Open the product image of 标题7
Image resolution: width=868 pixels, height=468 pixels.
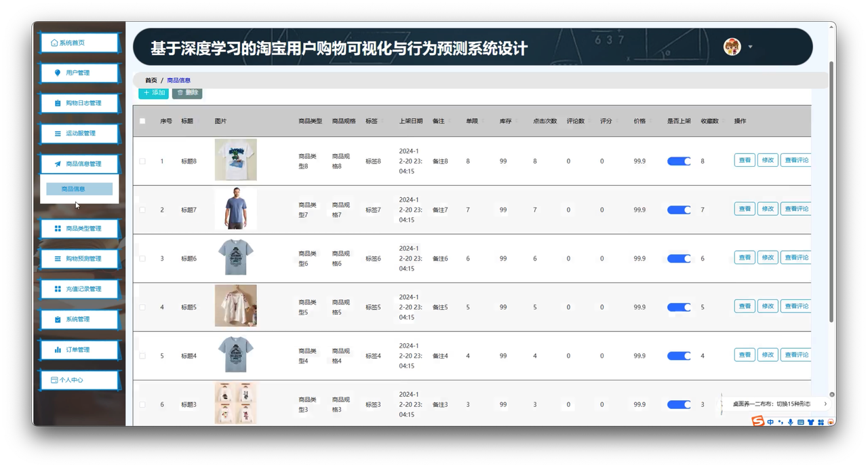click(x=236, y=209)
